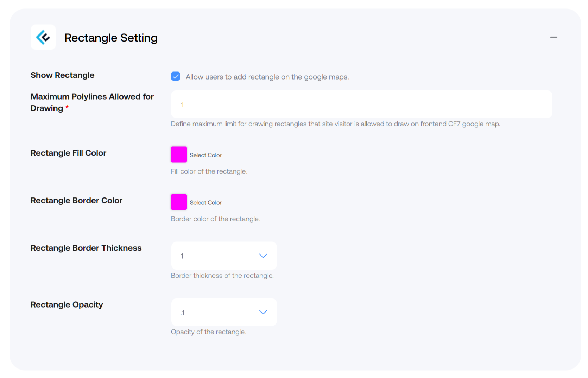Click the 'Allow users to add rectangle' text
This screenshot has height=378, width=588.
click(x=267, y=77)
